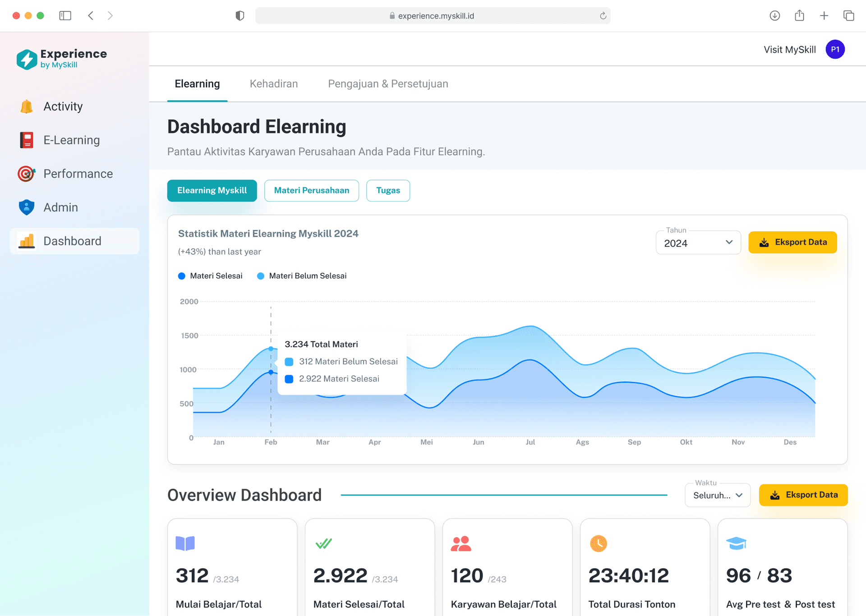Go forward with the browser forward arrow
This screenshot has height=616, width=866.
110,16
